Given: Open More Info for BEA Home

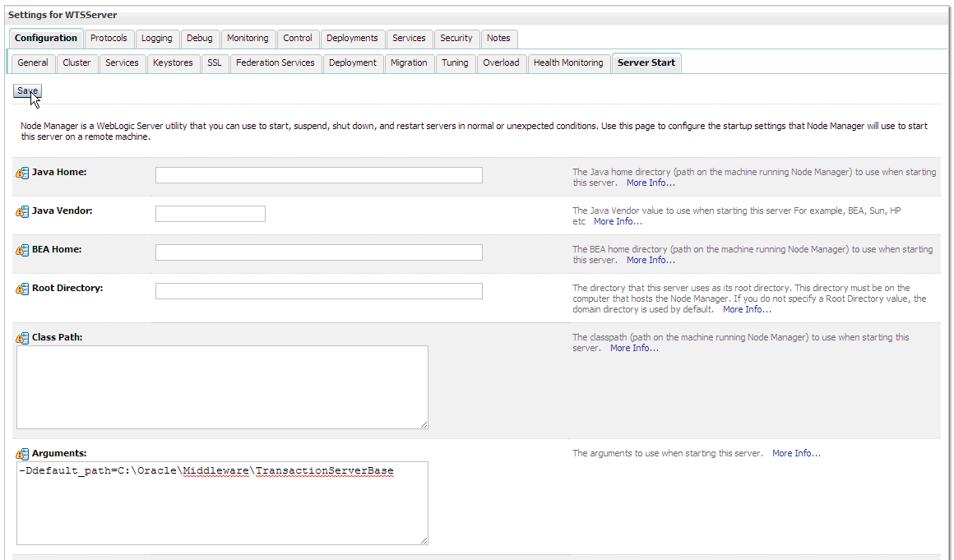Looking at the screenshot, I should tap(651, 260).
